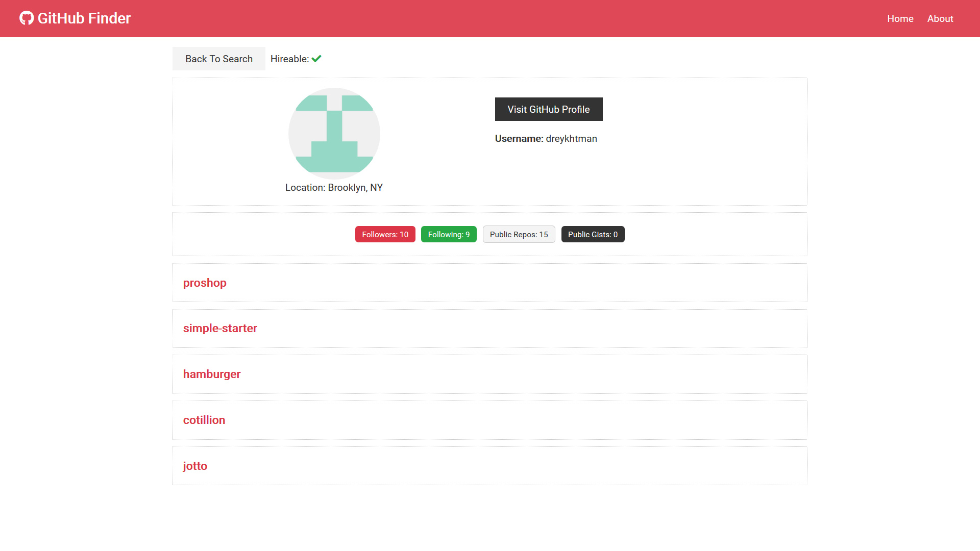Click the Visit GitHub Profile button
Image resolution: width=980 pixels, height=551 pixels.
tap(549, 108)
